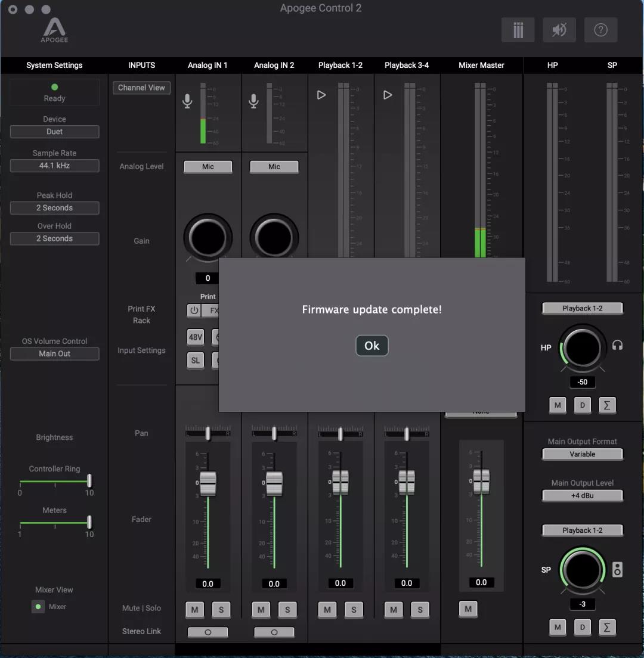Open Sample Rate dropdown showing 44.1 kHz
Viewport: 644px width, 658px height.
coord(55,166)
